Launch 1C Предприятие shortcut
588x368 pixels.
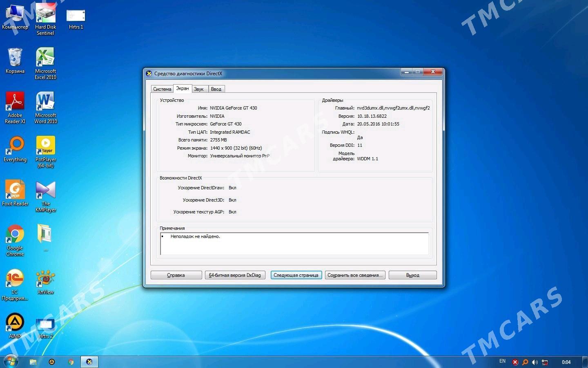[15, 284]
